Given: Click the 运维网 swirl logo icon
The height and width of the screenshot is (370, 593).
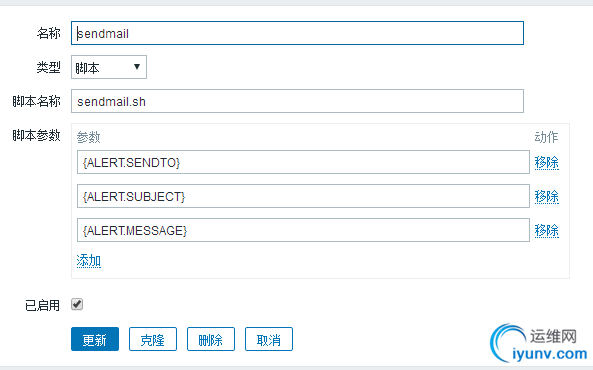Looking at the screenshot, I should click(x=507, y=342).
